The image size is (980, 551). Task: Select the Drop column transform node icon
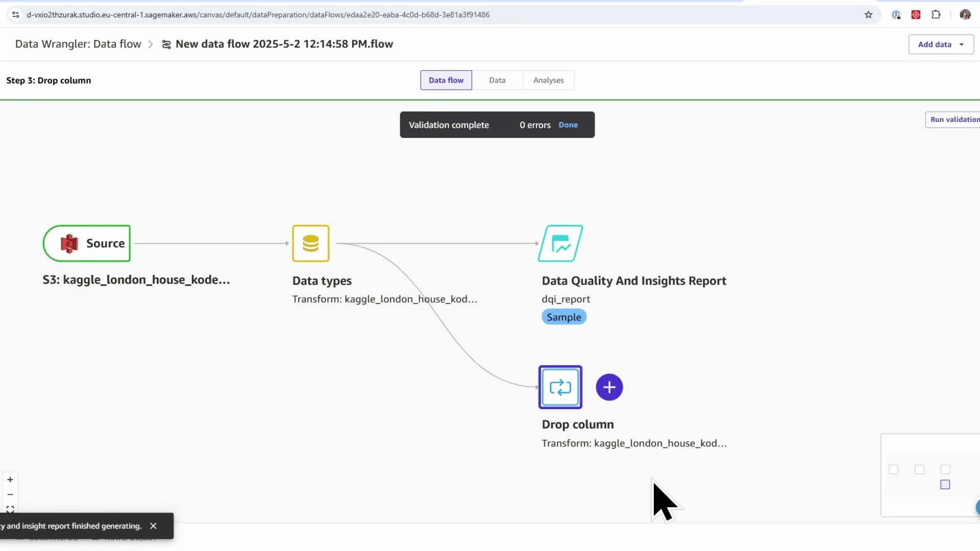pyautogui.click(x=560, y=387)
